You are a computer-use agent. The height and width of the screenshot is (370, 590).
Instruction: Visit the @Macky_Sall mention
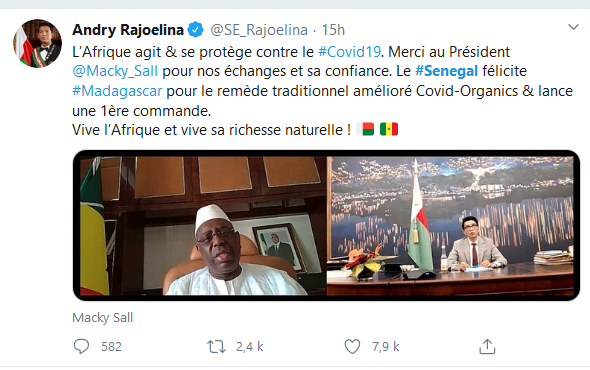pyautogui.click(x=115, y=71)
